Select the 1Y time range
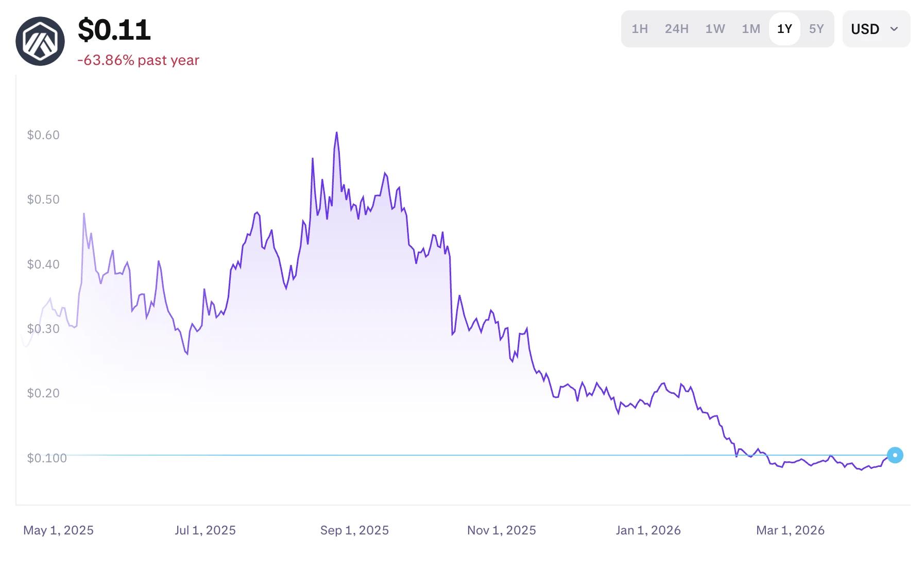This screenshot has height=570, width=924. click(x=784, y=29)
